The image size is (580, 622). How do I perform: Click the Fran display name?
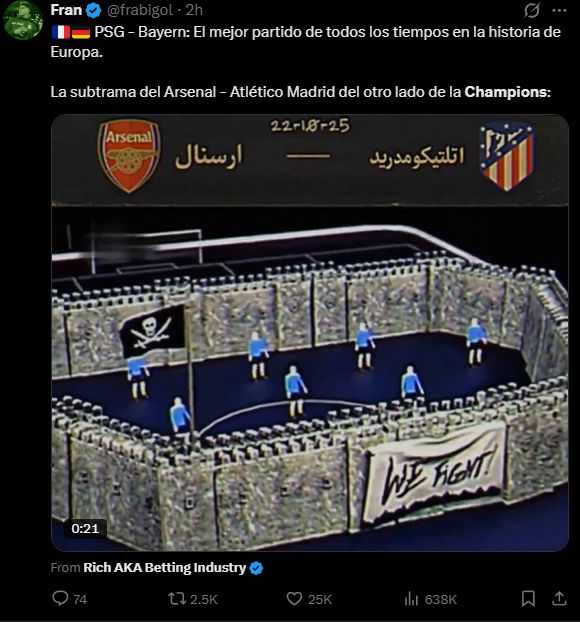[66, 10]
